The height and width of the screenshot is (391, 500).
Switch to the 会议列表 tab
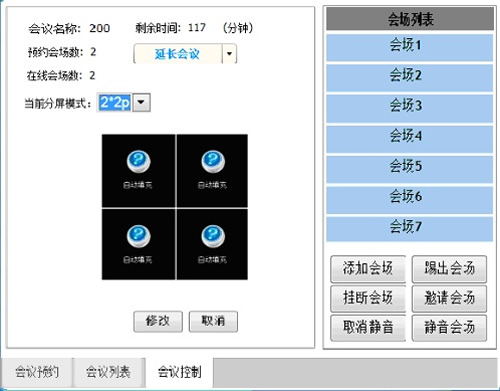pos(109,372)
